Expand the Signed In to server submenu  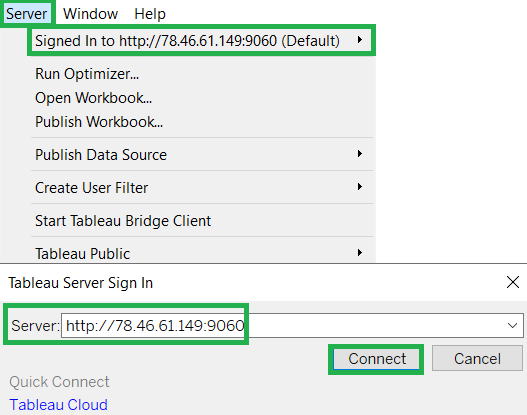pos(201,41)
